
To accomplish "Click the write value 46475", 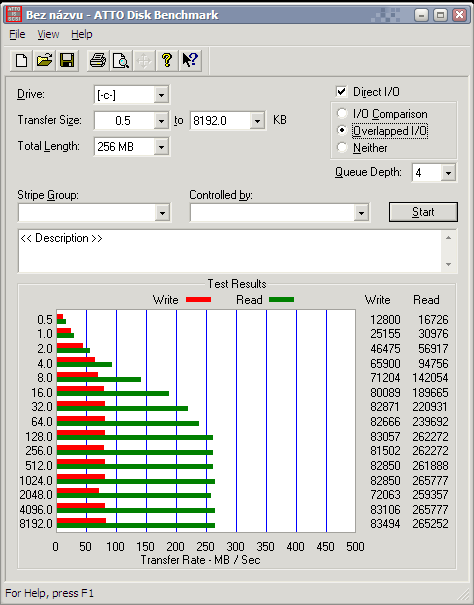I will [x=385, y=348].
